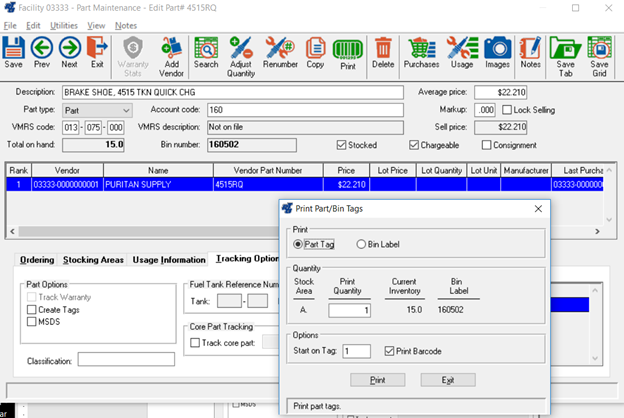Click the Delete trash icon
This screenshot has height=418, width=624.
point(383,52)
